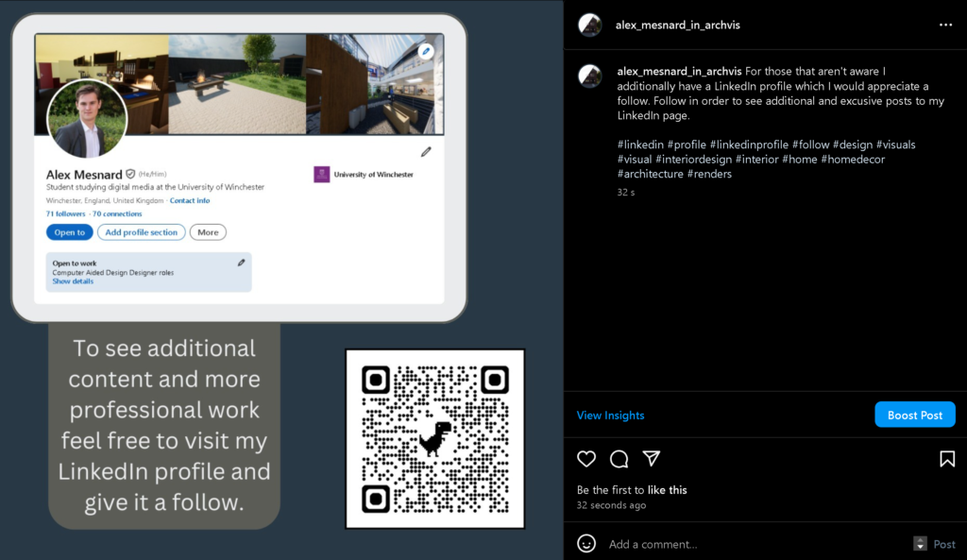Open the Contact info link
This screenshot has width=967, height=560.
[190, 200]
